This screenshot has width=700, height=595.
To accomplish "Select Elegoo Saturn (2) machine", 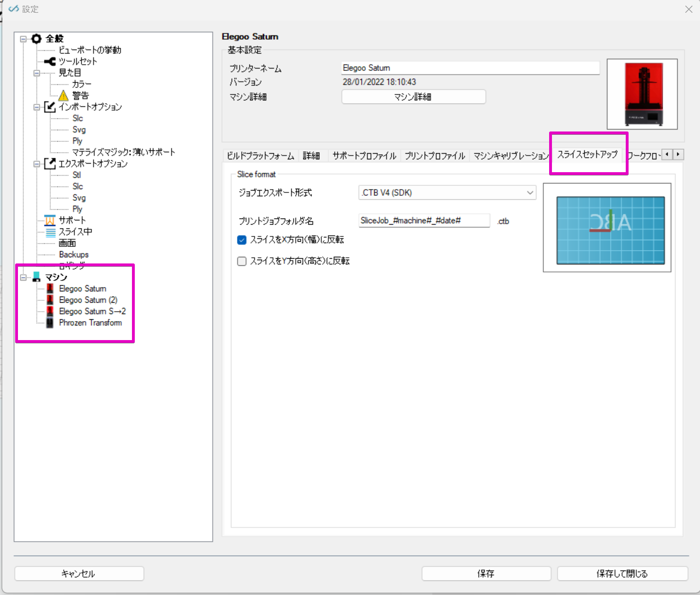I will pos(88,300).
